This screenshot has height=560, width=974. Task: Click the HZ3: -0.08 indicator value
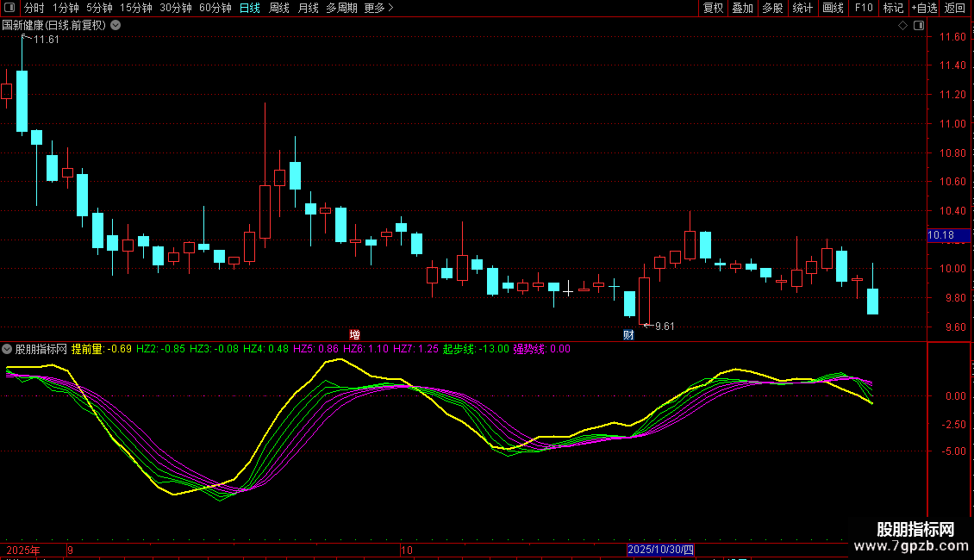(x=214, y=349)
